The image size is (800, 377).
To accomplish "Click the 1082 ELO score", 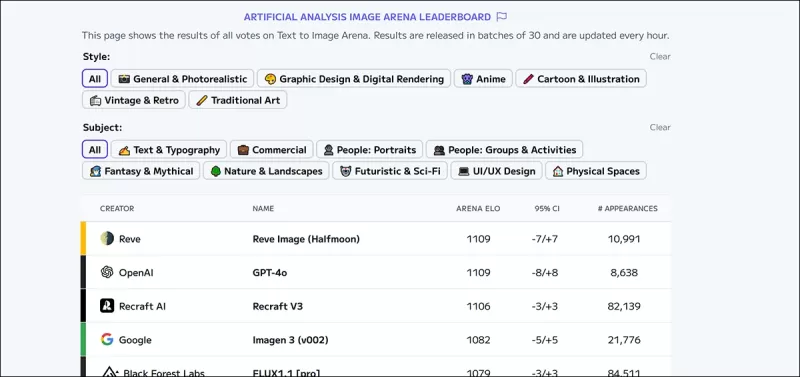I will point(479,340).
